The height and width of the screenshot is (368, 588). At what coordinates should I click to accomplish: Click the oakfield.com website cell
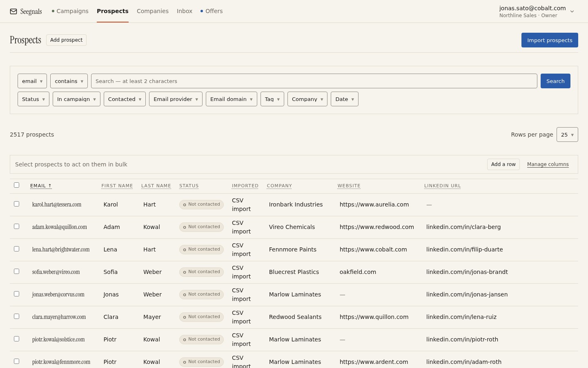click(x=358, y=272)
